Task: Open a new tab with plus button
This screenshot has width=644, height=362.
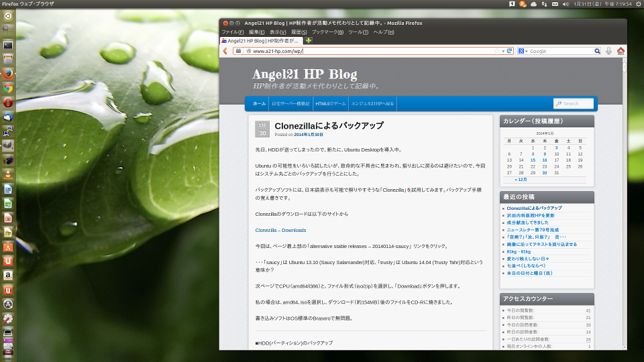Action: (309, 41)
